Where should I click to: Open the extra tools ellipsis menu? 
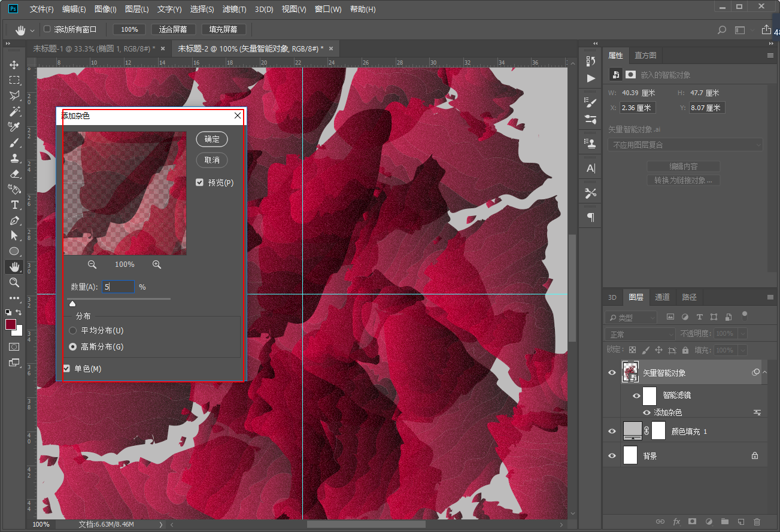pyautogui.click(x=14, y=298)
